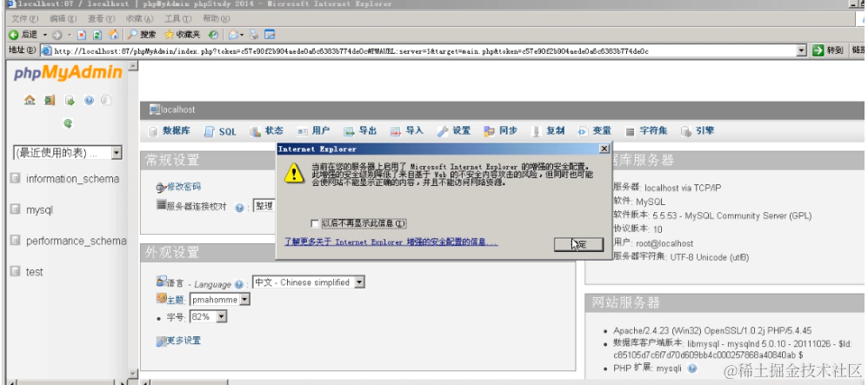The width and height of the screenshot is (868, 385).
Task: Click the media globe icon in the IE toolbar
Action: click(x=213, y=35)
